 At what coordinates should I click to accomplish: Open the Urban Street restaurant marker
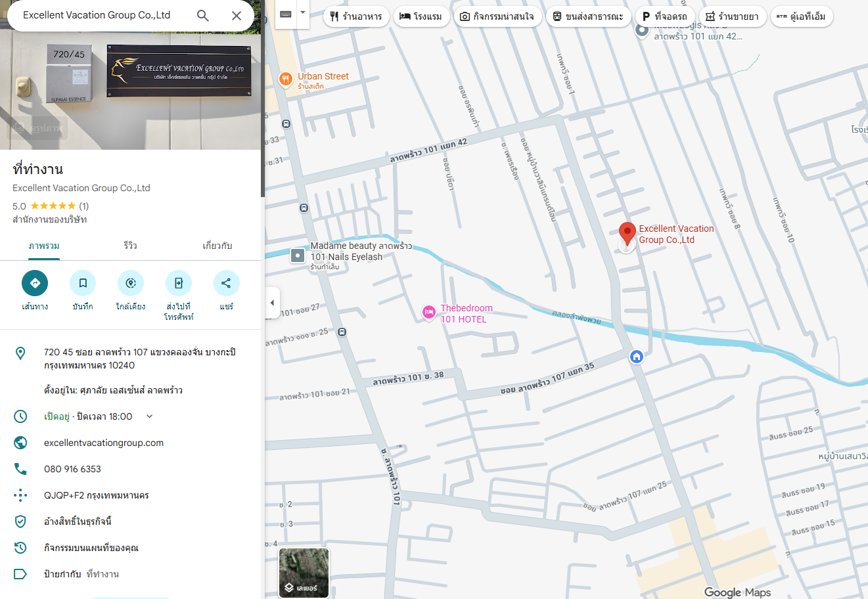285,79
